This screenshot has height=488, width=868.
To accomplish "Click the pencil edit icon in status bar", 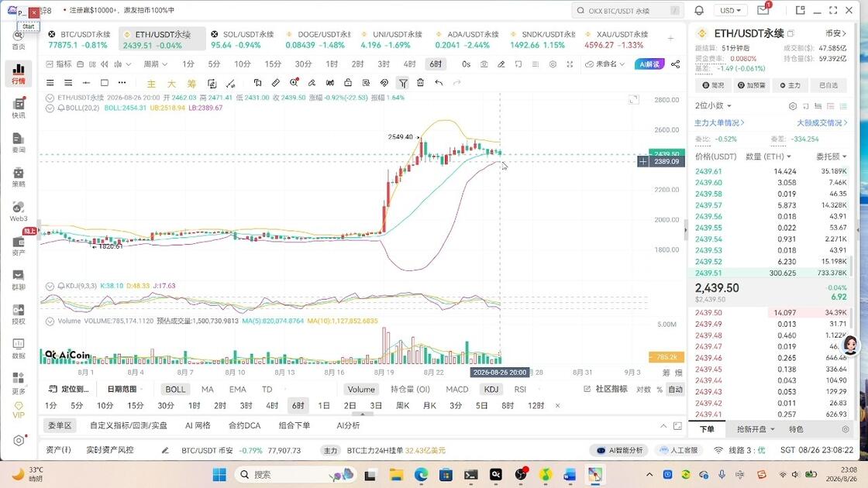I will pyautogui.click(x=165, y=450).
